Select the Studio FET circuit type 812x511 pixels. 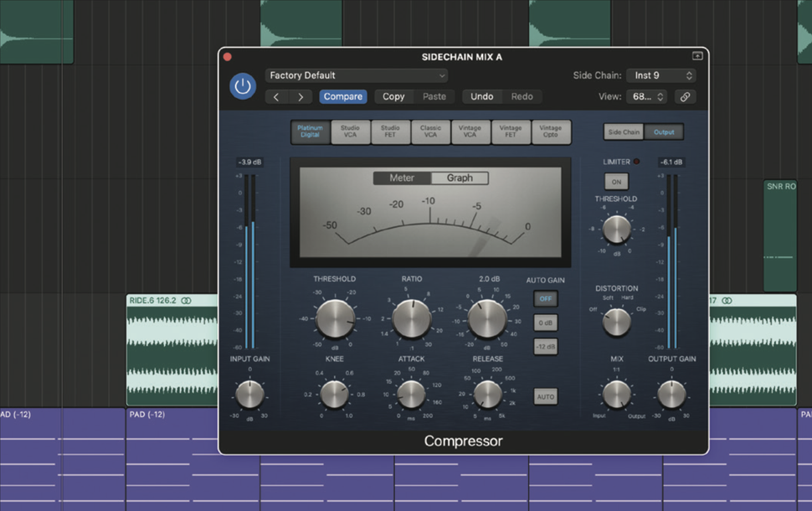[391, 132]
